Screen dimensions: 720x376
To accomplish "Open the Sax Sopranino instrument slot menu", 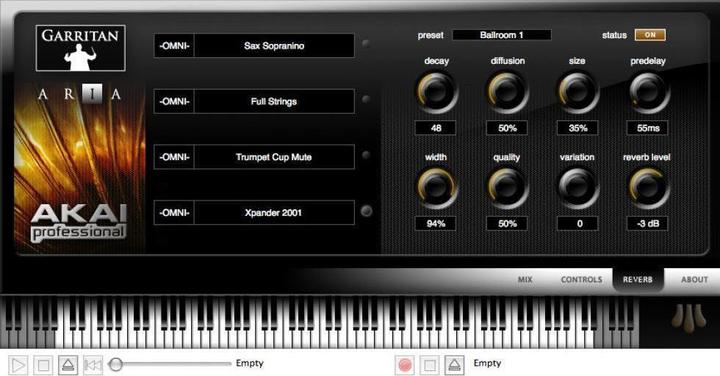I will [x=274, y=45].
